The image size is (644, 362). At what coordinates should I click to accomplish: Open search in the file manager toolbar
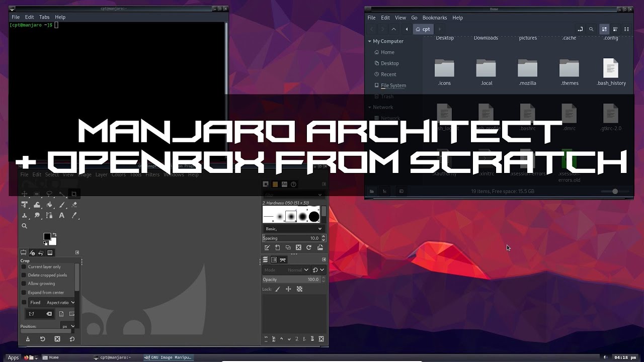click(x=591, y=29)
